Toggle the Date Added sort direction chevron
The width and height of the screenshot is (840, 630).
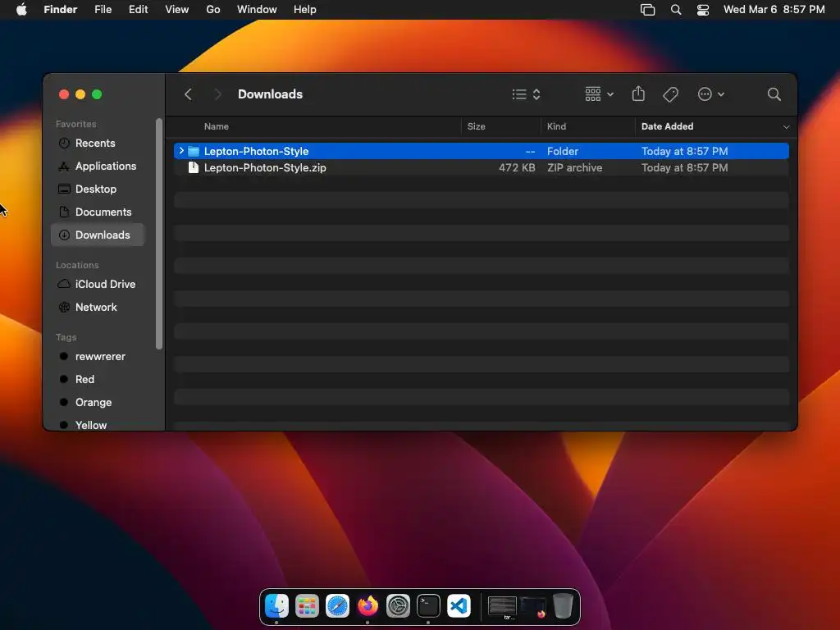(x=786, y=127)
